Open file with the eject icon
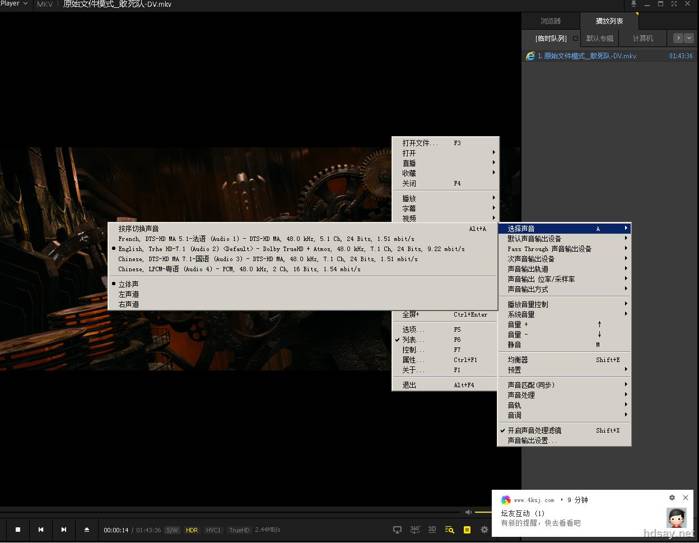699x543 pixels. click(87, 530)
